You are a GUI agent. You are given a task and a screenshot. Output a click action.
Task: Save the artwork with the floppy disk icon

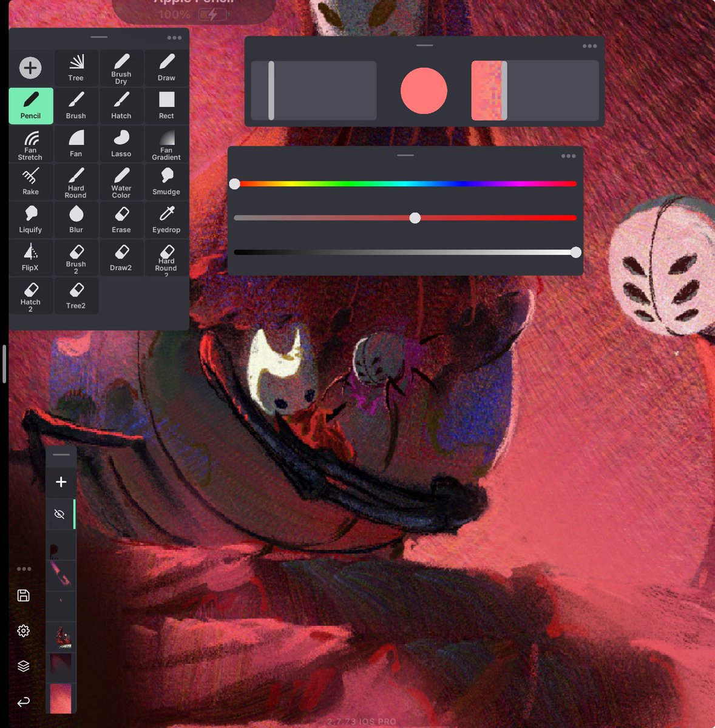point(24,595)
